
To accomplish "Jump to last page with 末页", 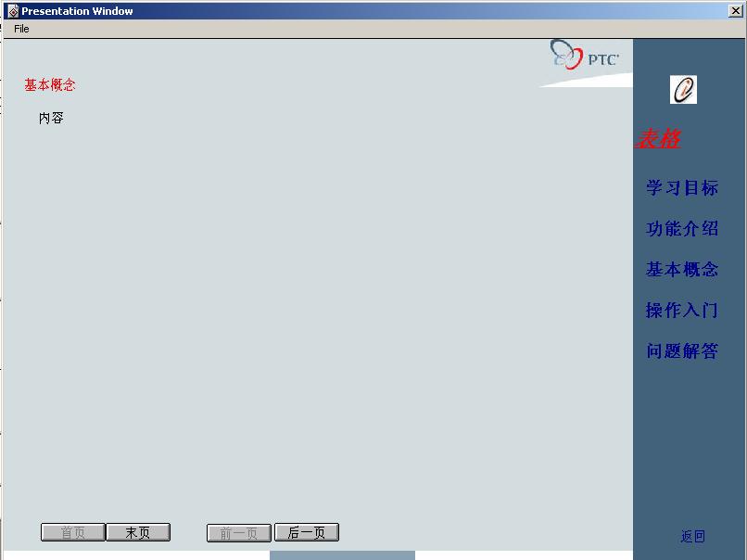I will click(138, 532).
